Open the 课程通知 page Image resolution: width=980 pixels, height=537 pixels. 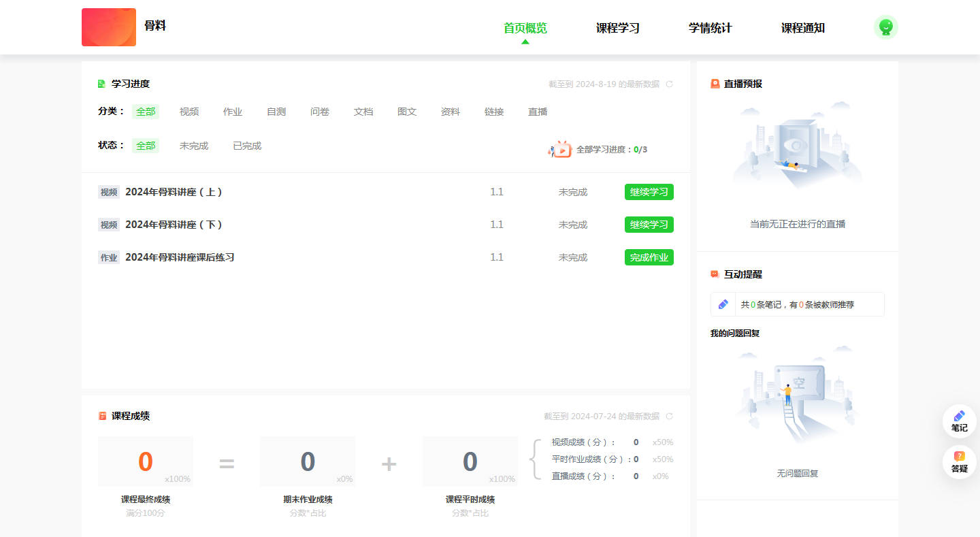click(x=802, y=29)
